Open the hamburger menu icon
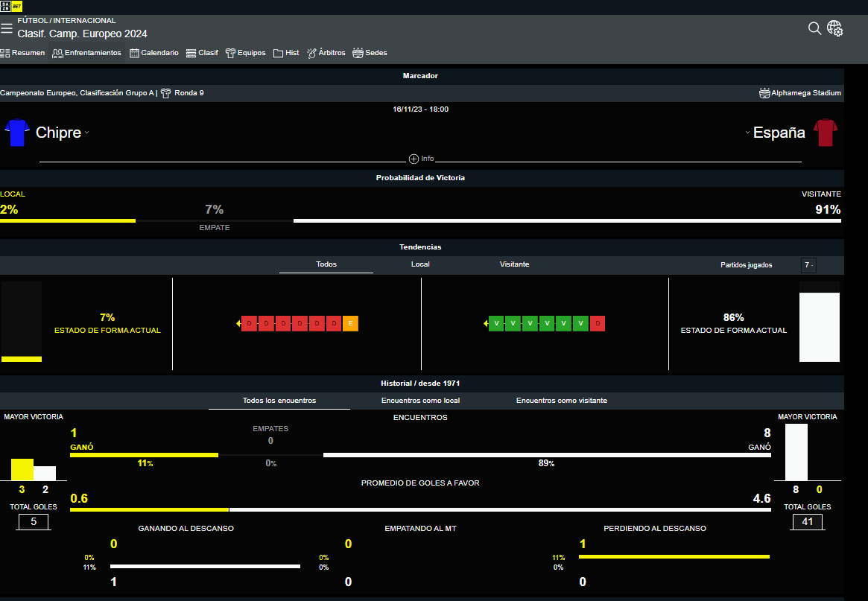 pyautogui.click(x=7, y=28)
